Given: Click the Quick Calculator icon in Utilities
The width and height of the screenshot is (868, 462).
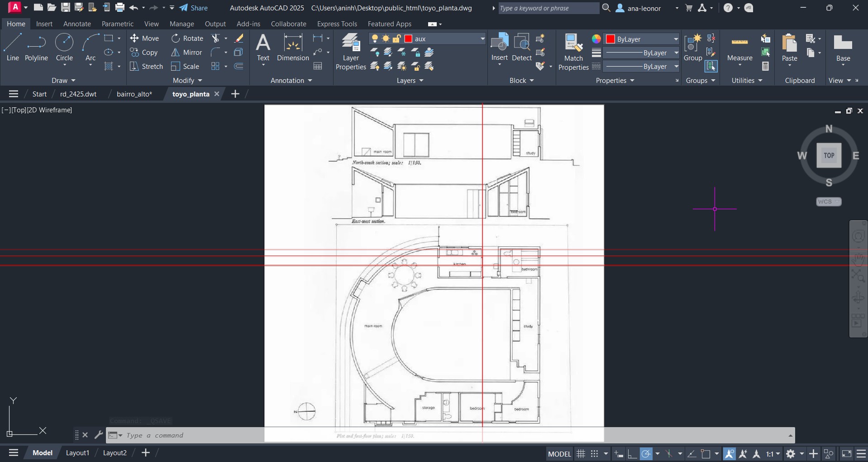Looking at the screenshot, I should point(765,66).
